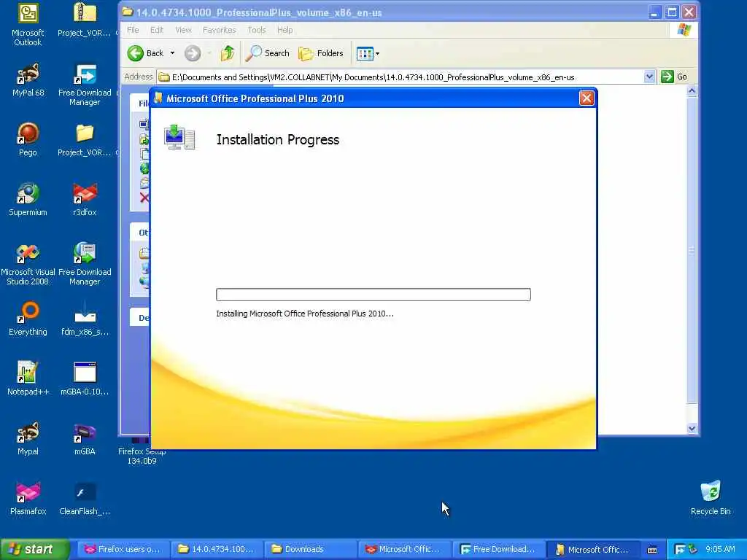
Task: Close the Office Professional Plus 2010 installer
Action: 587,98
